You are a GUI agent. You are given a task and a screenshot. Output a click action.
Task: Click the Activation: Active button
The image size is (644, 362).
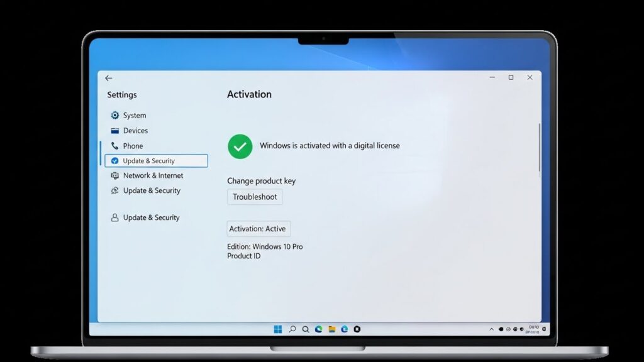tap(258, 229)
